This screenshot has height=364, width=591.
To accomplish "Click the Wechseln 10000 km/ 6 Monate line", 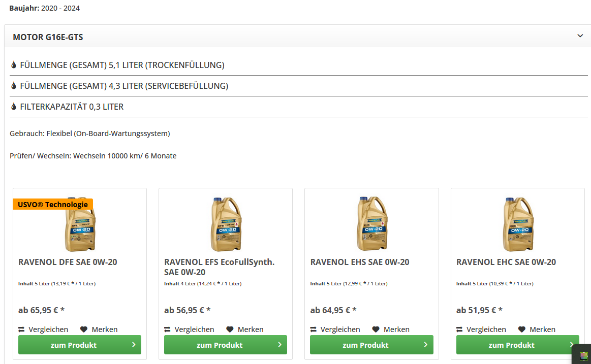I will click(x=93, y=156).
